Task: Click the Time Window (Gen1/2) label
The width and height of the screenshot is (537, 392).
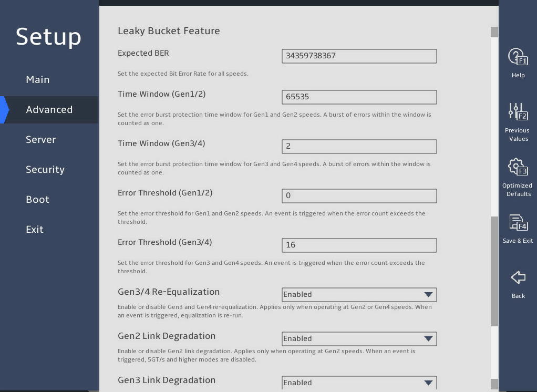Action: 162,94
